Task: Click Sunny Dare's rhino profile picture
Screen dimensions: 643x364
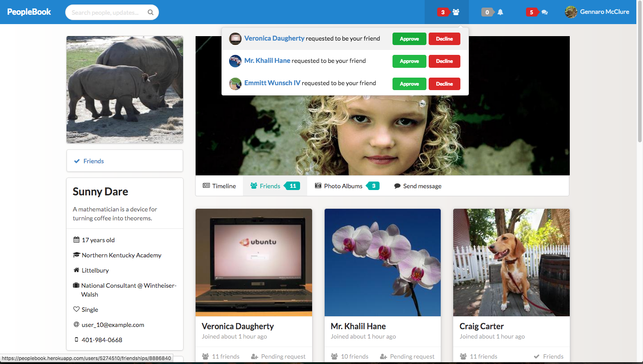Action: coord(125,90)
